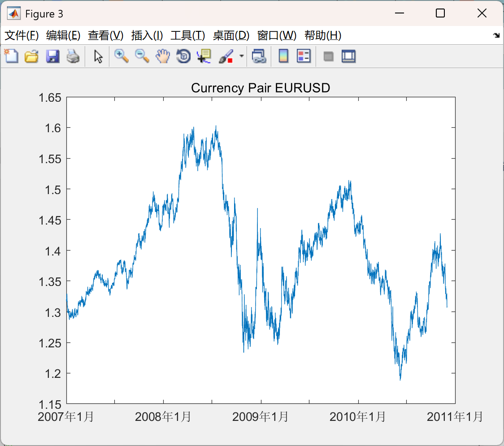The width and height of the screenshot is (504, 446).
Task: Click the 2007年1月 axis label
Action: tap(65, 417)
